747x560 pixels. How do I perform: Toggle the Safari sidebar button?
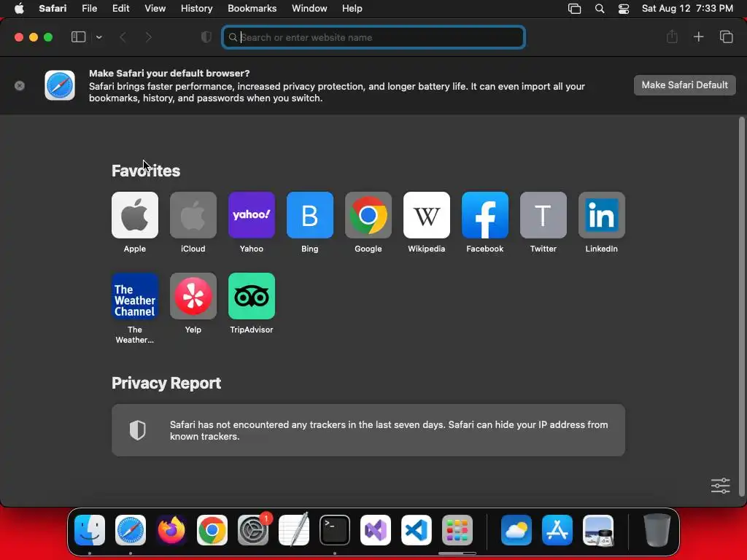[x=78, y=37]
